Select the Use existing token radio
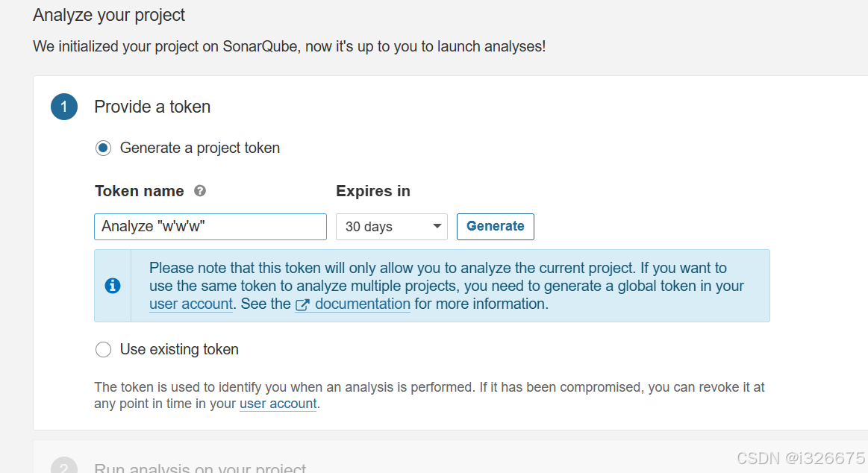Viewport: 868px width, 473px height. click(104, 349)
